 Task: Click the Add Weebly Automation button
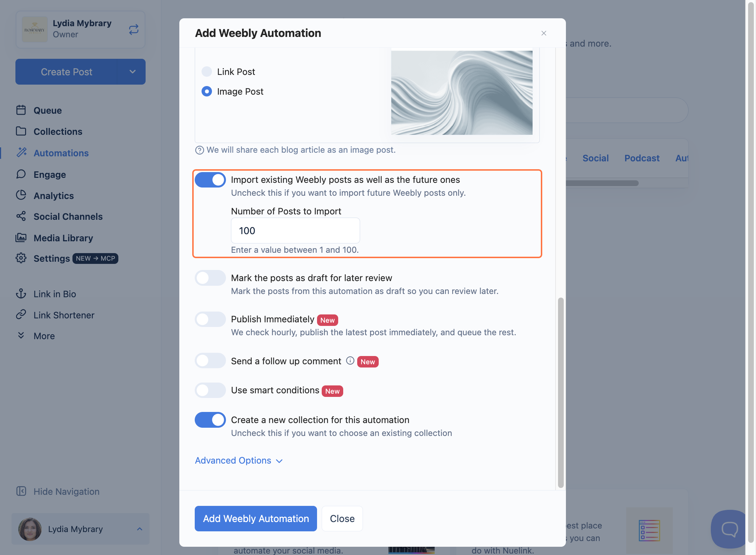[x=256, y=518]
